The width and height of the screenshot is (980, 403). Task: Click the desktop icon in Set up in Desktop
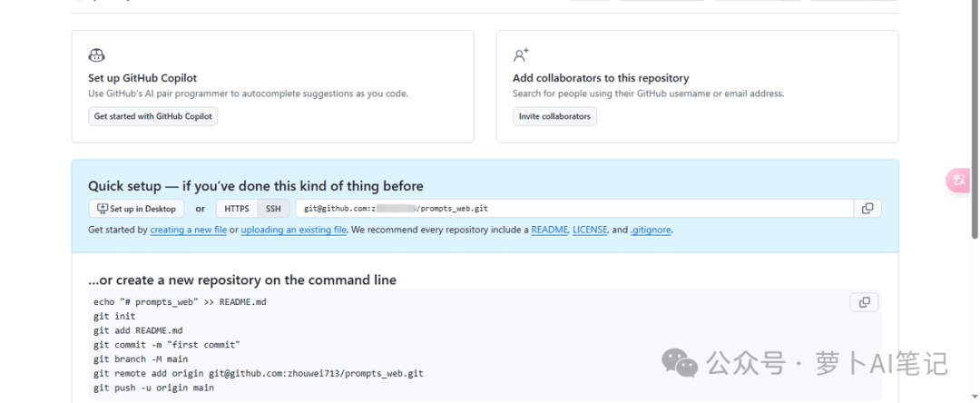[102, 209]
